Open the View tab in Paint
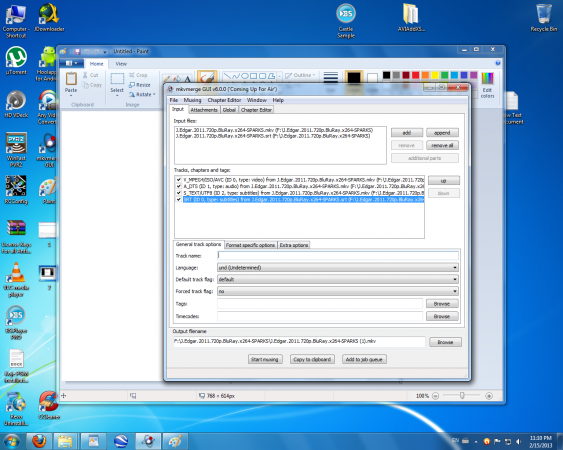The height and width of the screenshot is (450, 563). pyautogui.click(x=121, y=64)
